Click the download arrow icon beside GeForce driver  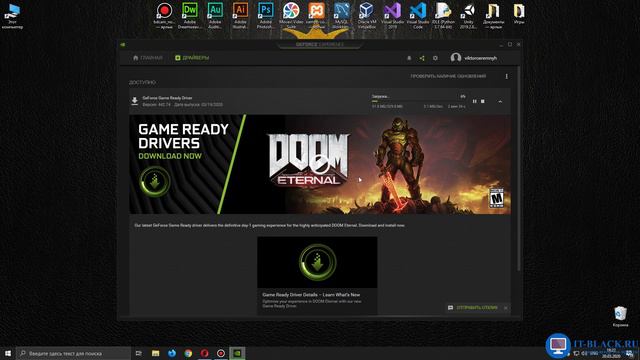(x=134, y=101)
